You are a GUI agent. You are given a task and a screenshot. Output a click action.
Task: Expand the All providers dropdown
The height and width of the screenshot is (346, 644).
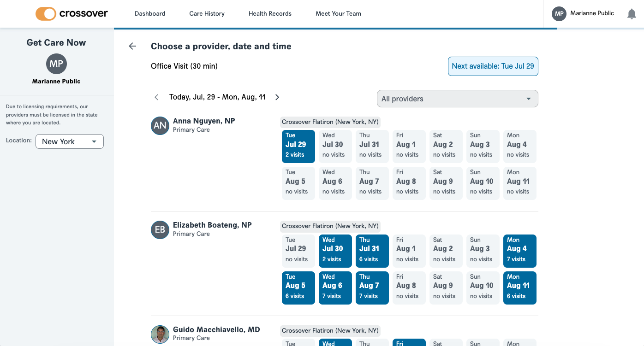458,99
